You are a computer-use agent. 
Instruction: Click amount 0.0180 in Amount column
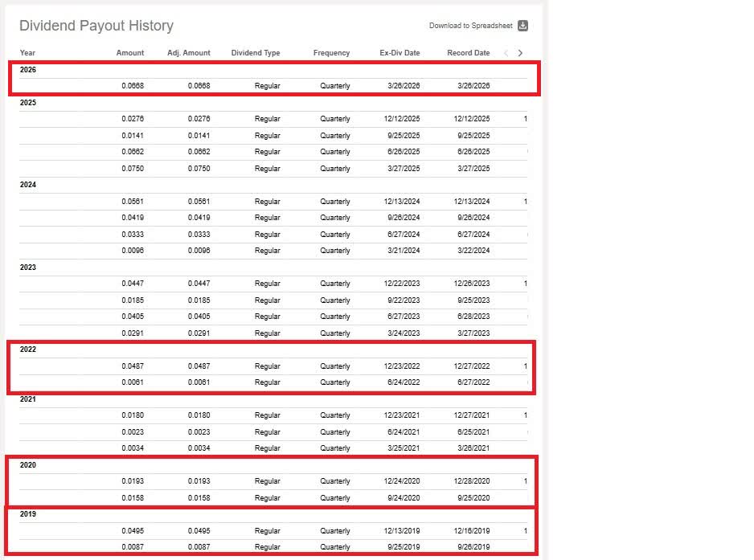pos(133,415)
